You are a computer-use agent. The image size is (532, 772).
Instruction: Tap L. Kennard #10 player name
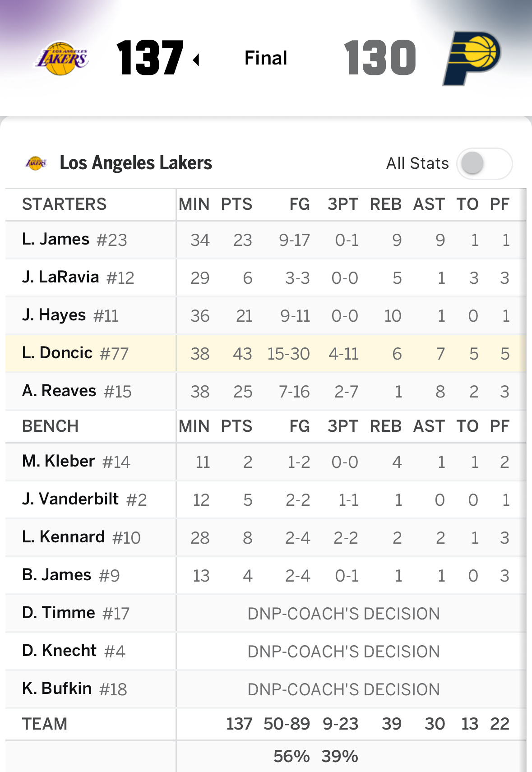pyautogui.click(x=81, y=537)
